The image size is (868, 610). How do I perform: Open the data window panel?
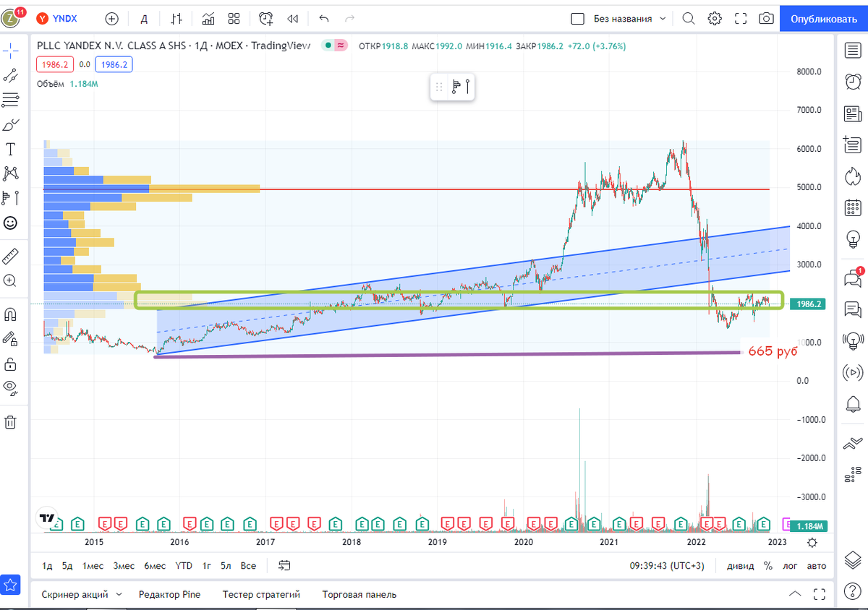click(852, 144)
